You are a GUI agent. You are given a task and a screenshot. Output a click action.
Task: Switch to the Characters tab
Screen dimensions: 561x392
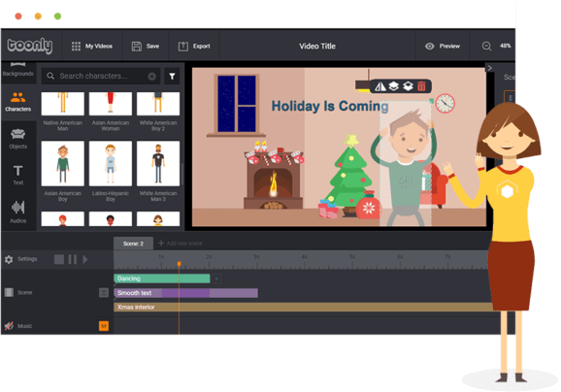(17, 102)
